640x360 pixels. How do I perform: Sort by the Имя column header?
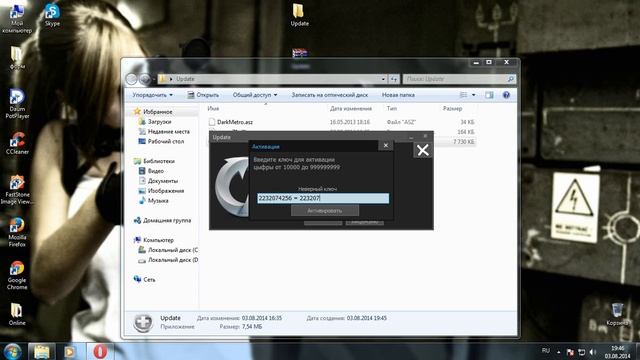[x=213, y=109]
